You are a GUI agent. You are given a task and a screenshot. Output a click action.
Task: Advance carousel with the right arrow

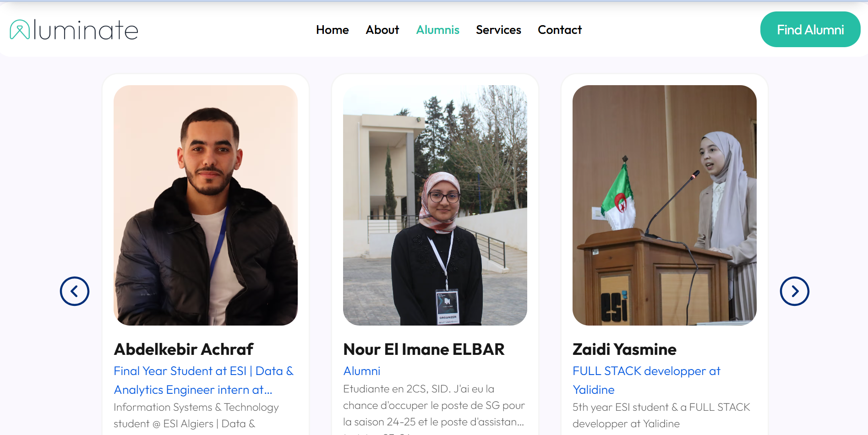click(x=795, y=291)
